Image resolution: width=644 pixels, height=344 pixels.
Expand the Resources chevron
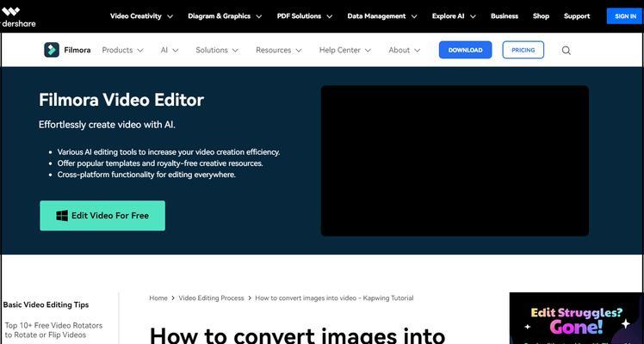299,51
